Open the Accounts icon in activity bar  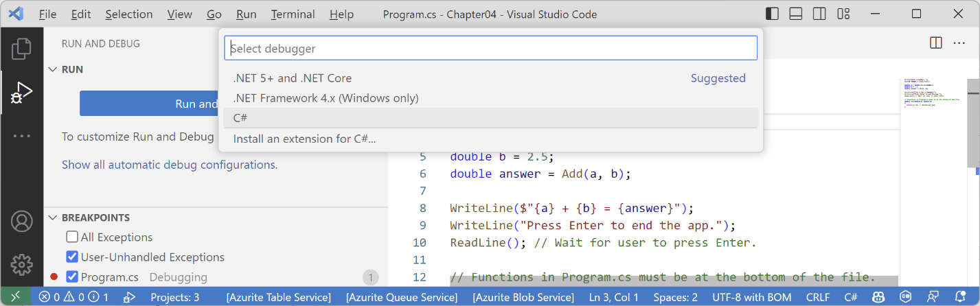click(21, 222)
